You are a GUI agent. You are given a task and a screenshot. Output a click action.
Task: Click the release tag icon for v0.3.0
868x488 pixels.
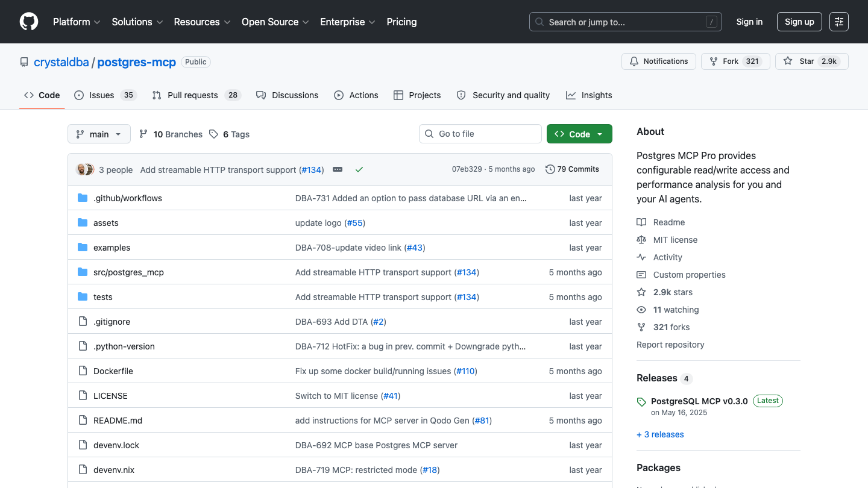tap(641, 402)
